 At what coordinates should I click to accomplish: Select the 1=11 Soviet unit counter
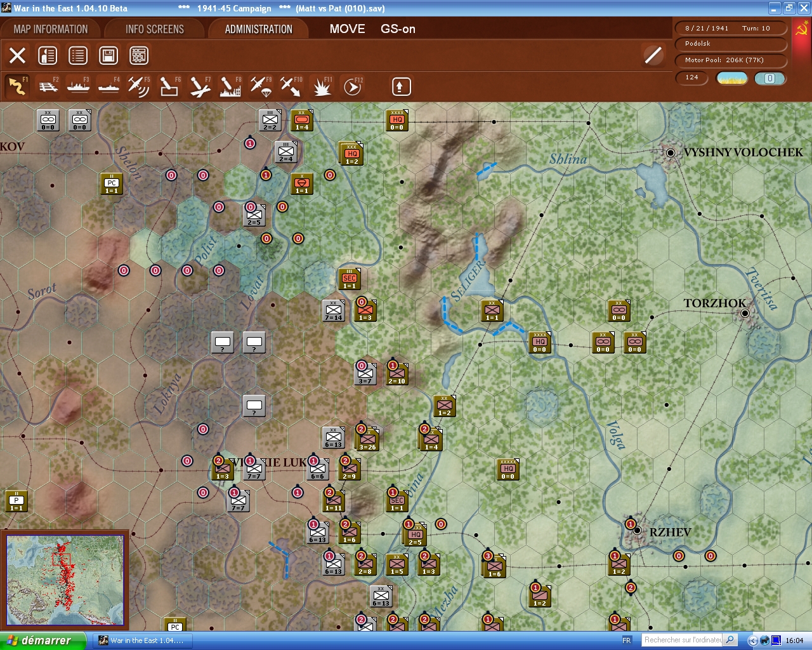334,501
